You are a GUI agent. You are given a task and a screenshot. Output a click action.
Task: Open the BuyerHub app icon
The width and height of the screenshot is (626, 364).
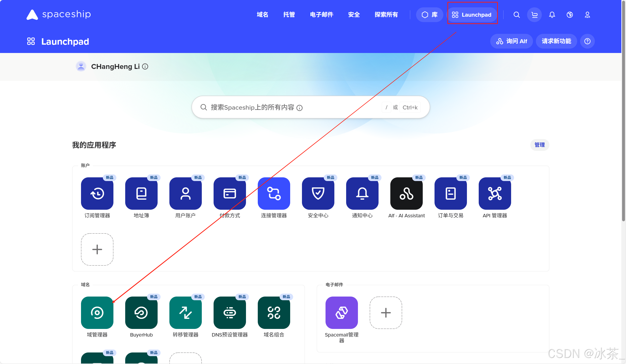(141, 312)
